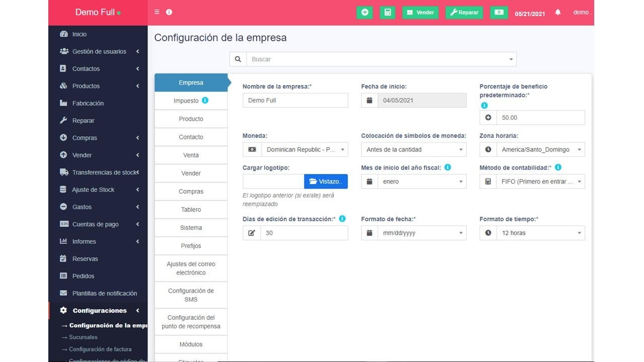Switch to the Producto tab
The image size is (644, 362).
click(x=191, y=119)
